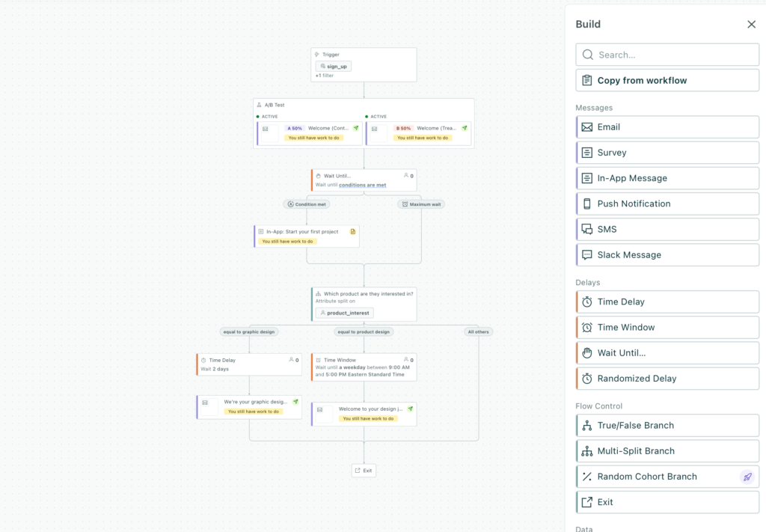Select the SMS message icon
766x532 pixels.
[x=589, y=229]
